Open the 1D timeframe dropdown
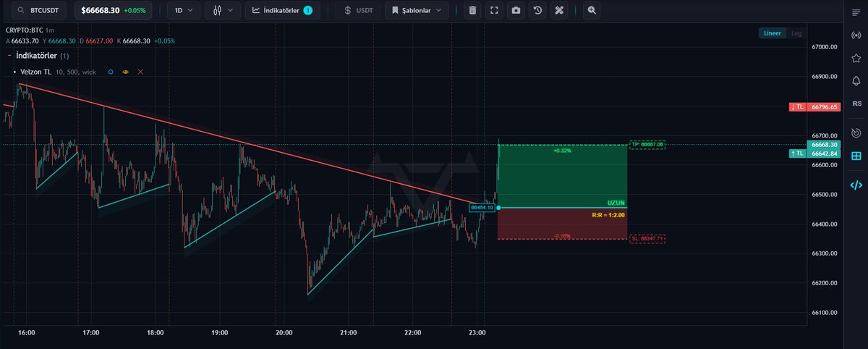868x349 pixels. point(184,11)
